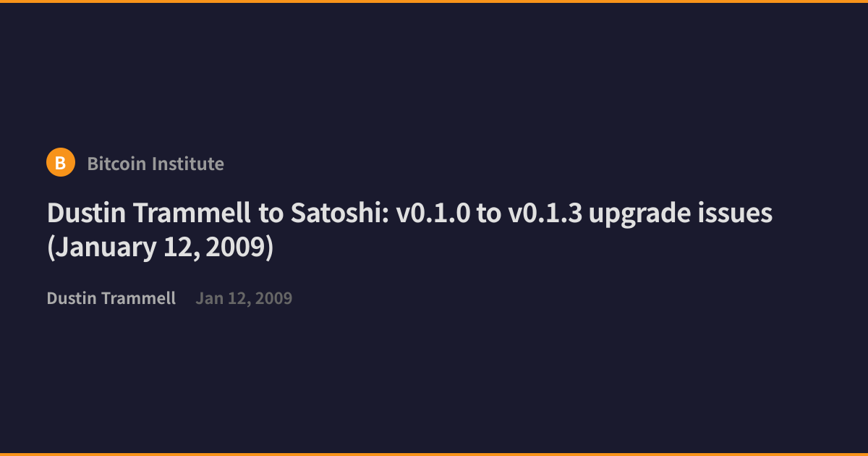Click the v0.1.0 version text in the headline
868x456 pixels.
tap(433, 214)
